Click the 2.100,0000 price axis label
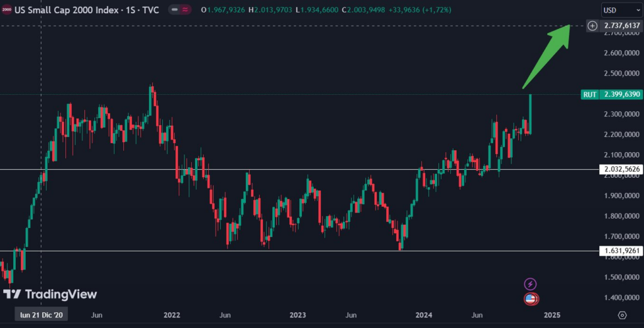Viewport: 644px width, 328px height. pyautogui.click(x=621, y=155)
